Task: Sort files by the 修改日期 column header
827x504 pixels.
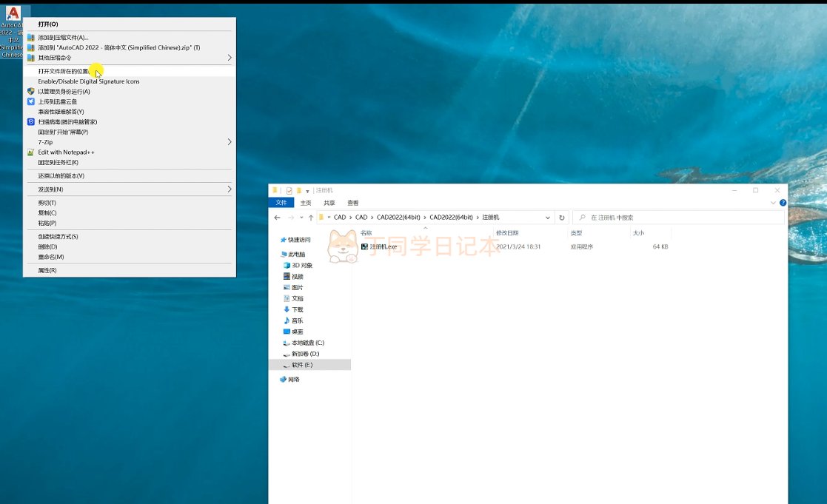Action: [x=507, y=232]
